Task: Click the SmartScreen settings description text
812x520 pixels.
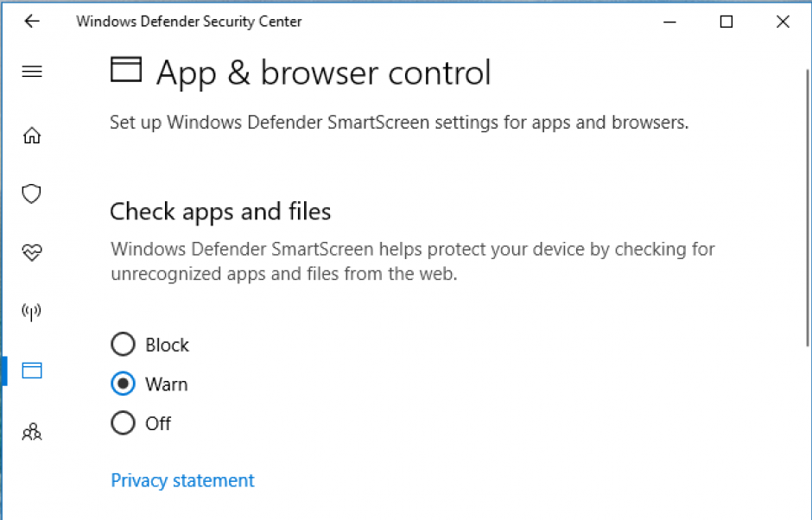Action: (x=399, y=123)
